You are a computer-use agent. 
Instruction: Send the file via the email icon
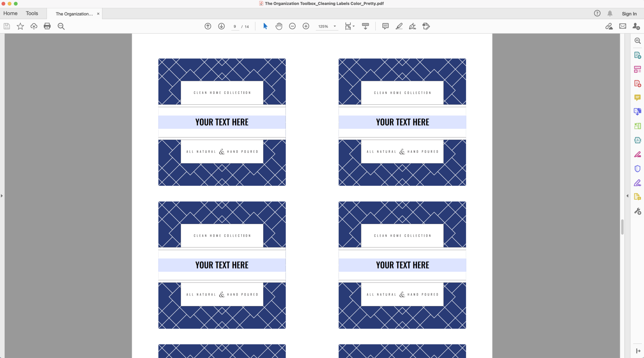[x=623, y=26]
